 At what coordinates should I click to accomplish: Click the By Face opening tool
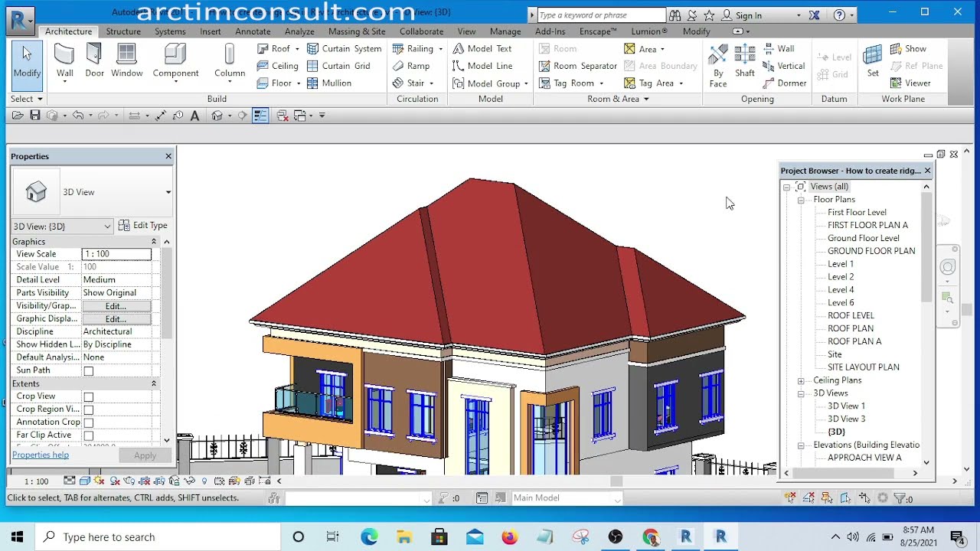[x=718, y=66]
